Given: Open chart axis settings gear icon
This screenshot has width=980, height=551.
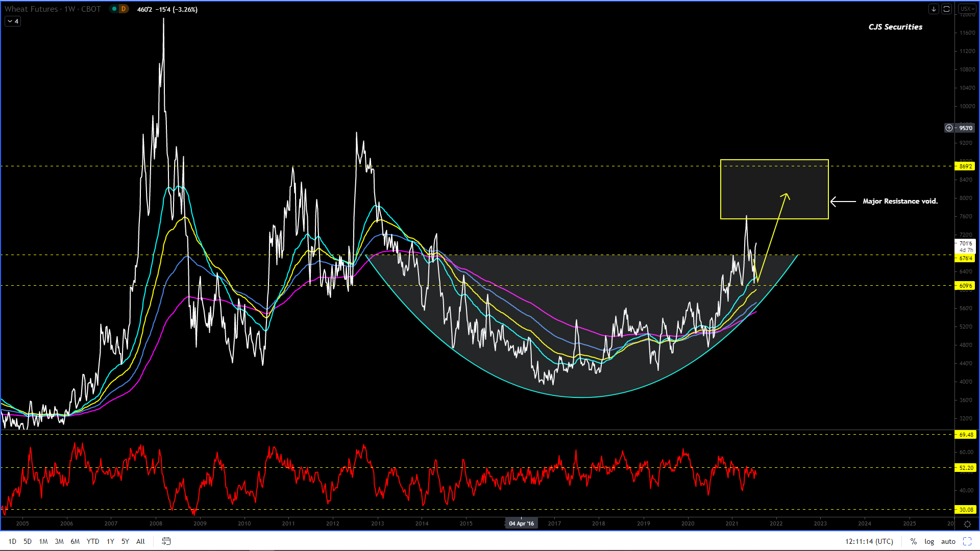Looking at the screenshot, I should 967,524.
